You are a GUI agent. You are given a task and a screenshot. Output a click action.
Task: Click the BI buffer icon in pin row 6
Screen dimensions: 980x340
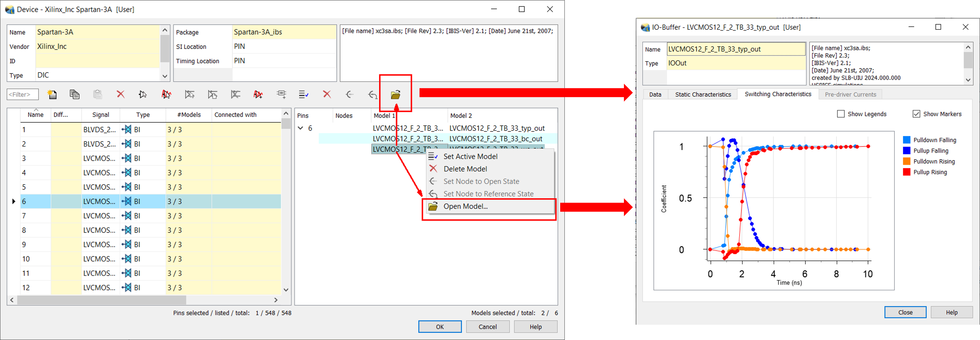click(x=127, y=201)
